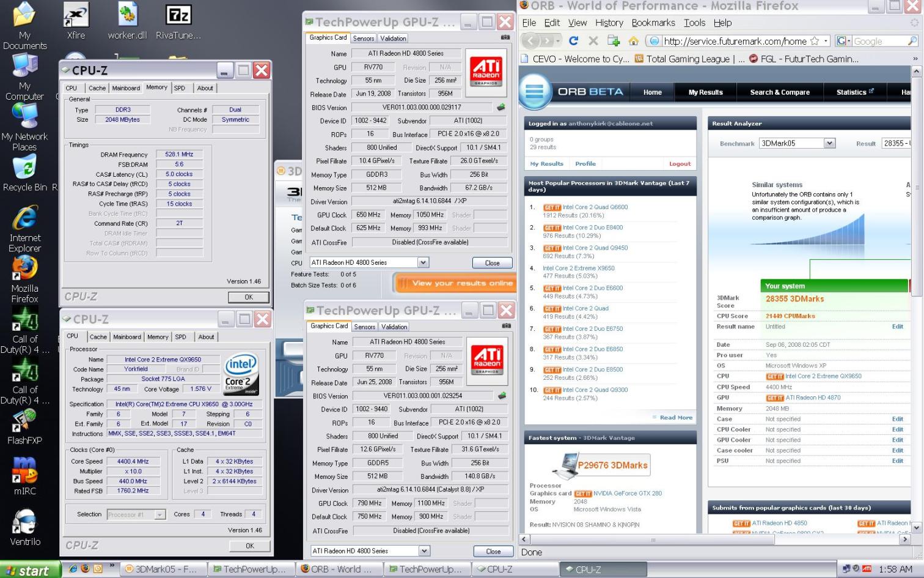Image resolution: width=924 pixels, height=578 pixels.
Task: Click the search magnifier icon in Firefox
Action: (912, 41)
